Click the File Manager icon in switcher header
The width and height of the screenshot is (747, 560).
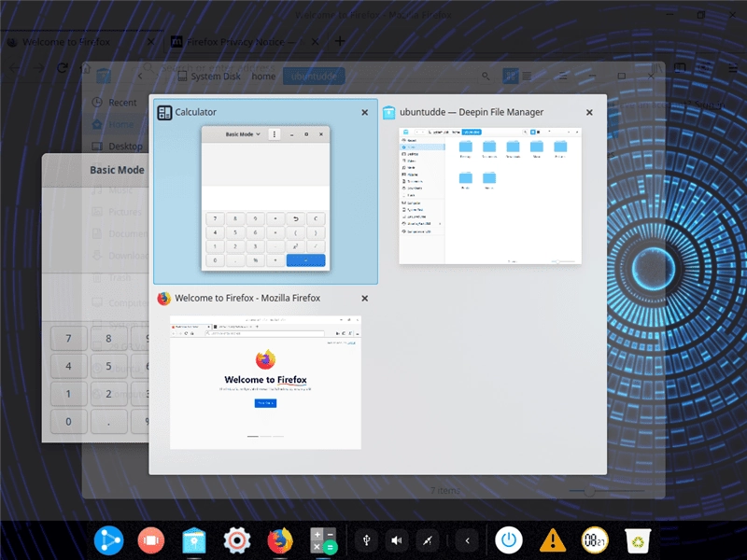pos(389,112)
